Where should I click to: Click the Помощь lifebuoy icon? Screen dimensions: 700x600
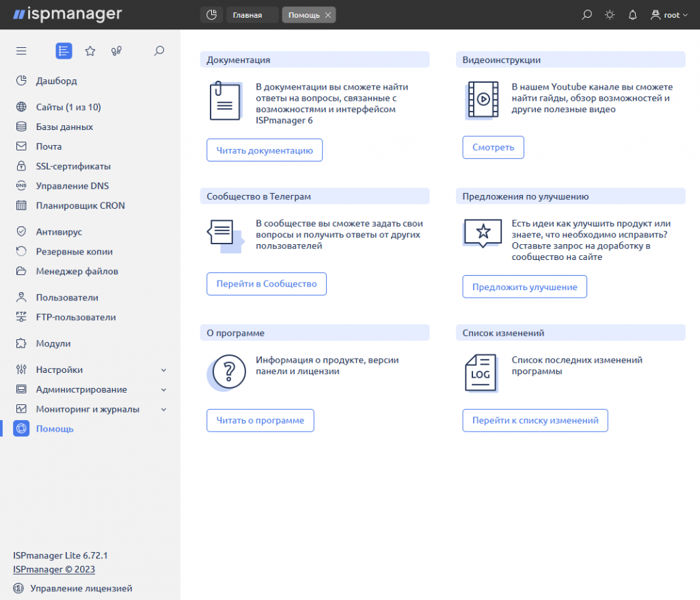[21, 429]
